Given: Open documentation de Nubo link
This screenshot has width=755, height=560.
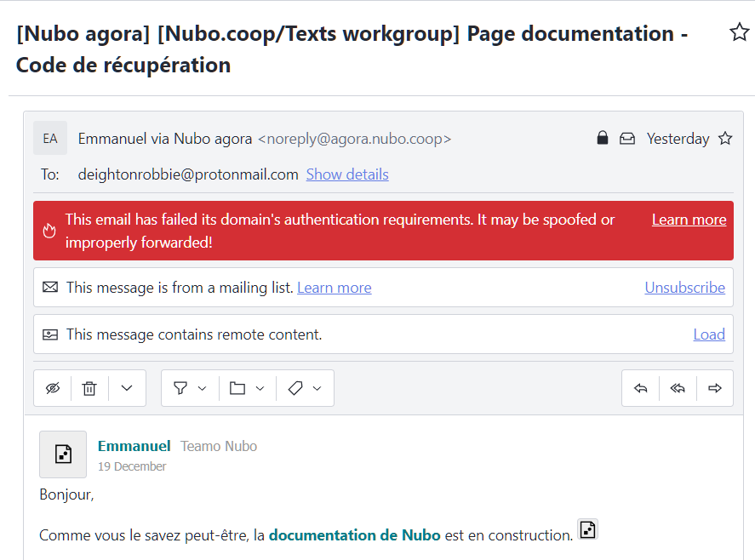Looking at the screenshot, I should coord(354,535).
